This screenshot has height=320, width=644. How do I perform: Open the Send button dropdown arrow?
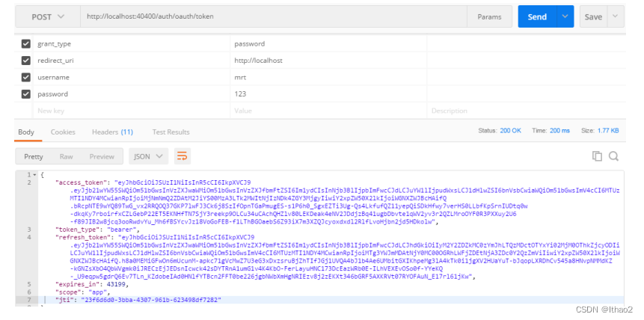pos(565,16)
